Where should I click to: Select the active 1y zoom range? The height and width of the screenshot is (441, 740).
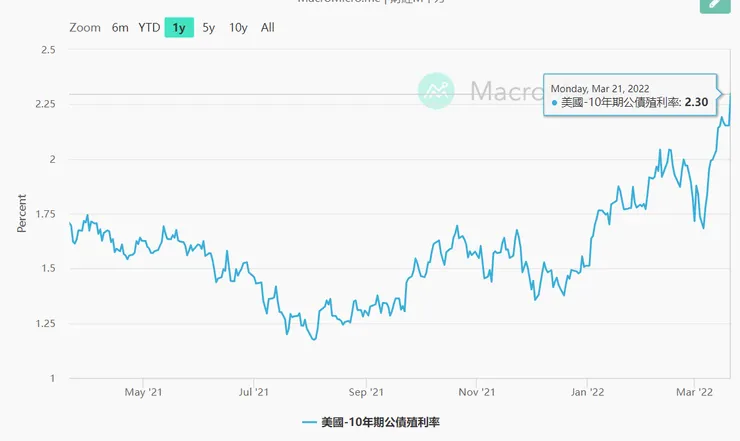pyautogui.click(x=179, y=27)
